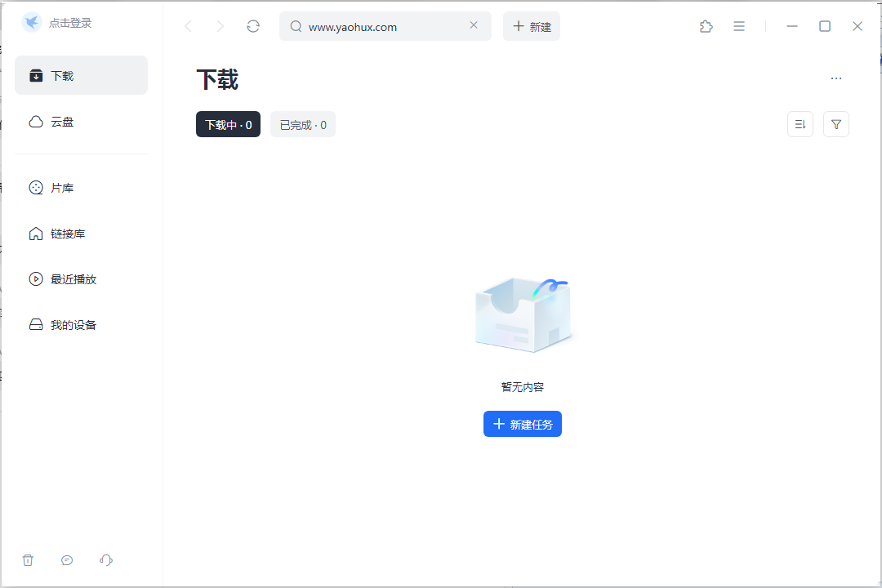Open the main hamburger menu
This screenshot has height=588, width=882.
[x=739, y=25]
